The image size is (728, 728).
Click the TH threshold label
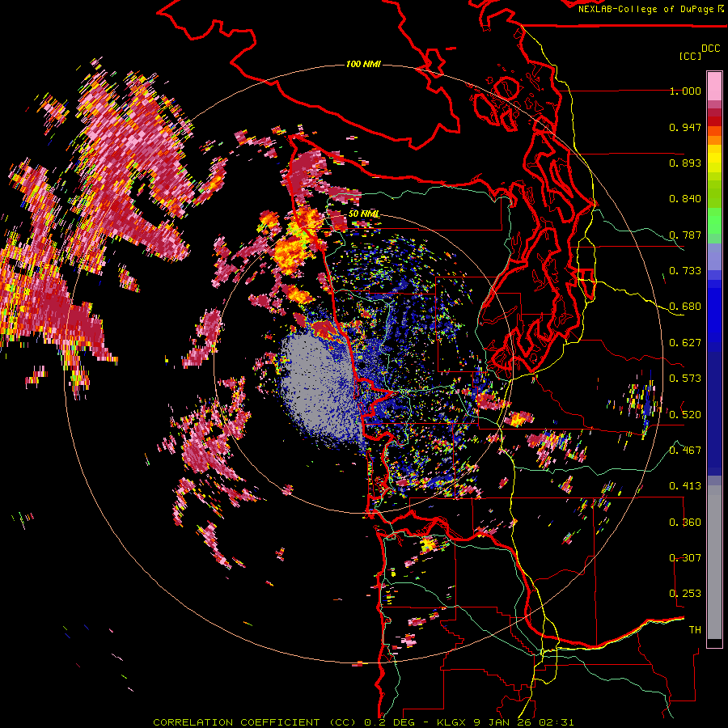[x=695, y=630]
